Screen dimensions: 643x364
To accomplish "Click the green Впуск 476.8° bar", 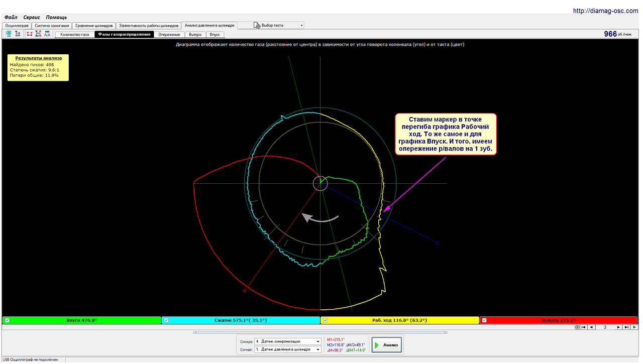I will pyautogui.click(x=82, y=320).
